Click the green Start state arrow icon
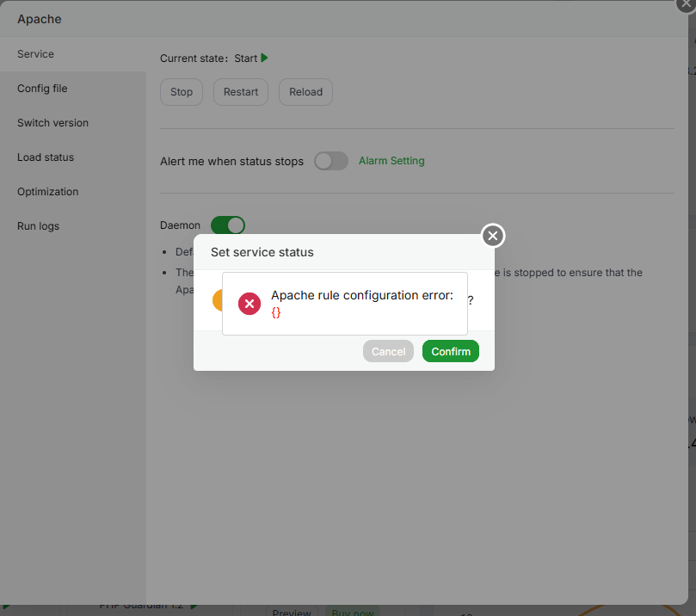696x616 pixels. [x=265, y=59]
